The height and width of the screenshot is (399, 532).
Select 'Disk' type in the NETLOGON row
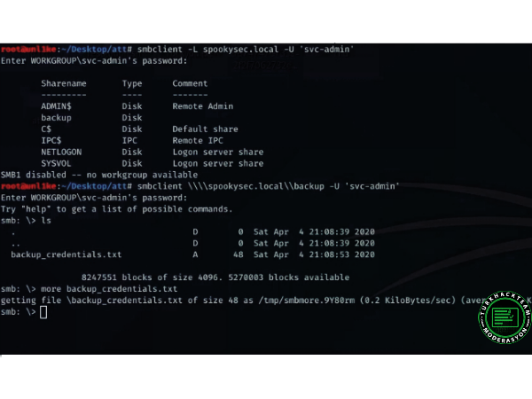(x=132, y=152)
